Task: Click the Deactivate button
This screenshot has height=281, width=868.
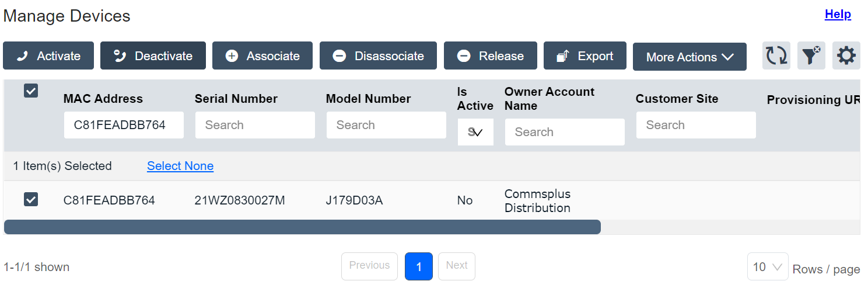Action: [153, 56]
